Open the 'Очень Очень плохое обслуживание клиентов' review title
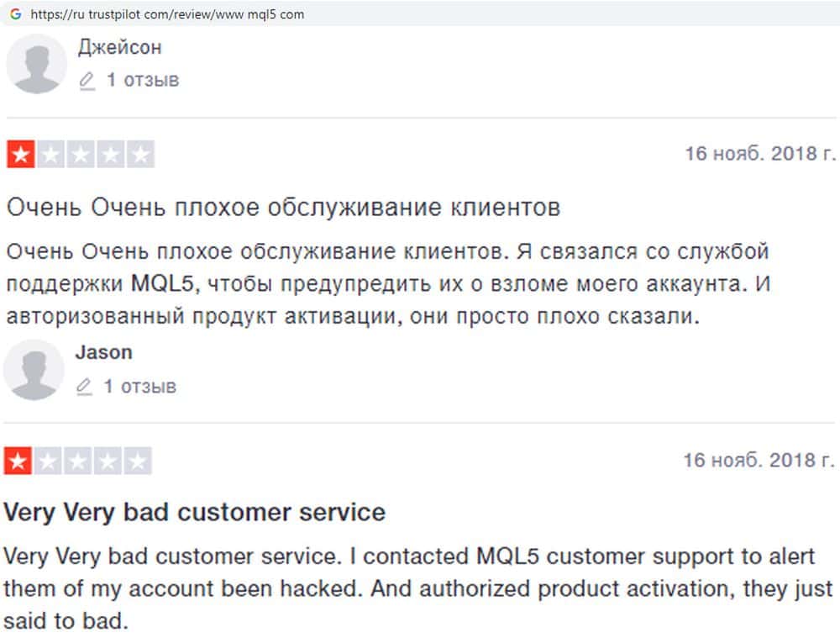 [283, 207]
